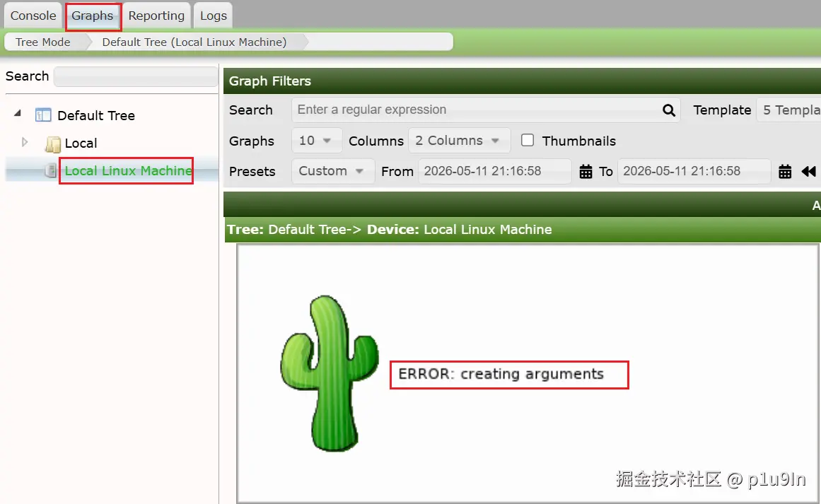Viewport: 821px width, 504px height.
Task: Open the Logs tab
Action: click(213, 16)
